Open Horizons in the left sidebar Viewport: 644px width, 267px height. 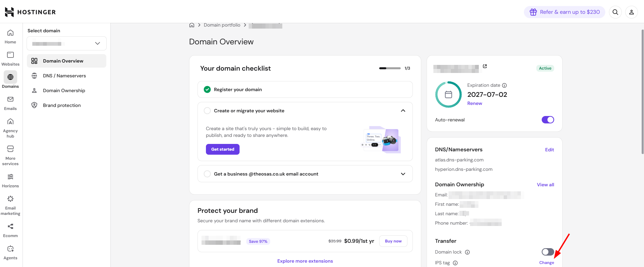10,181
